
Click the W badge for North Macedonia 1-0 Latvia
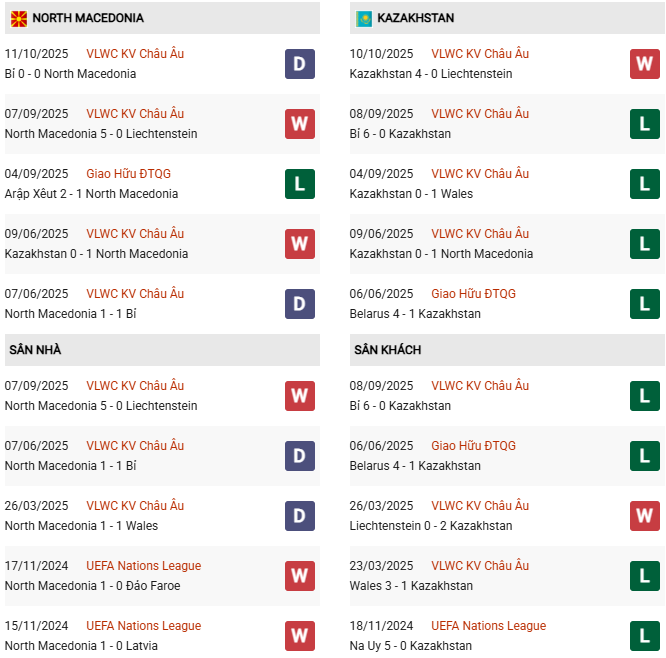click(x=299, y=636)
